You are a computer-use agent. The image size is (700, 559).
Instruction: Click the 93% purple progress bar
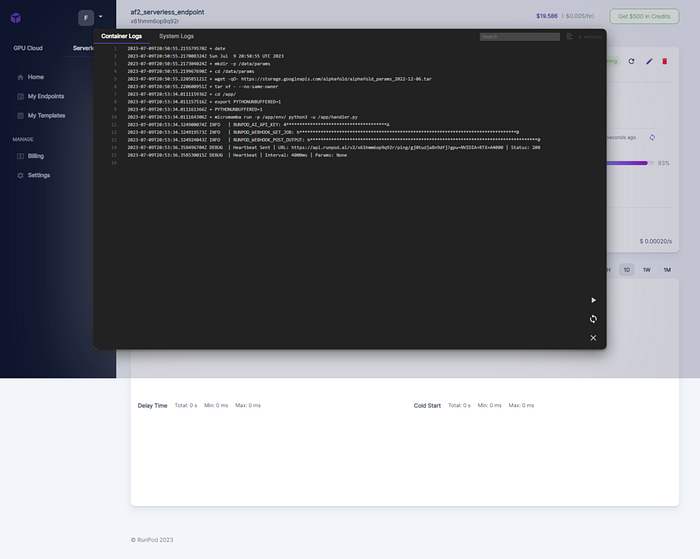click(629, 163)
